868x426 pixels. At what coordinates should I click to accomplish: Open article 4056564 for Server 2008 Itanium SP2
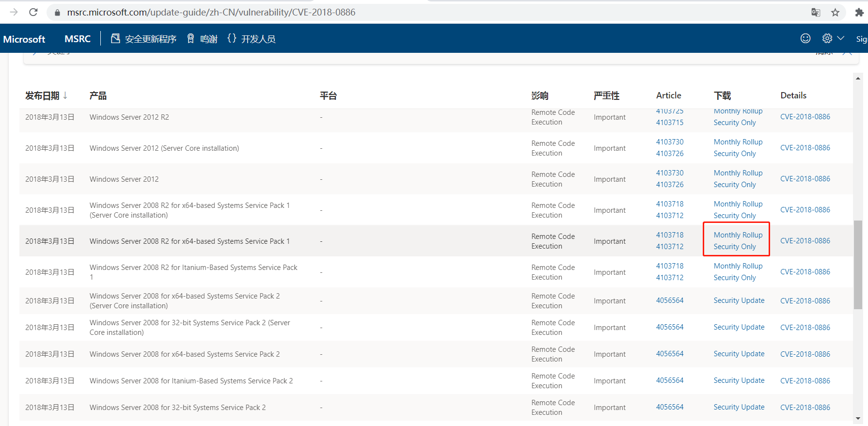tap(670, 380)
